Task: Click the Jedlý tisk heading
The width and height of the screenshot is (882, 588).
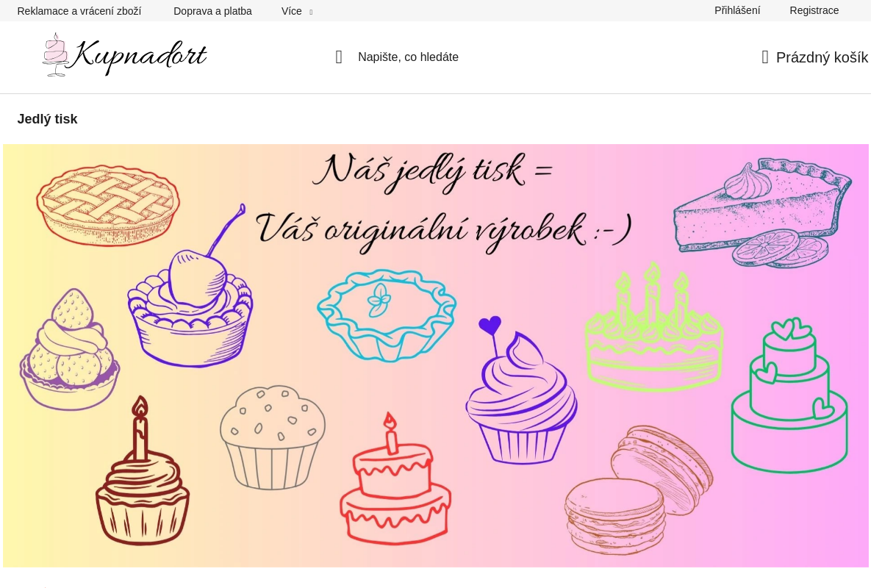Action: [48, 119]
